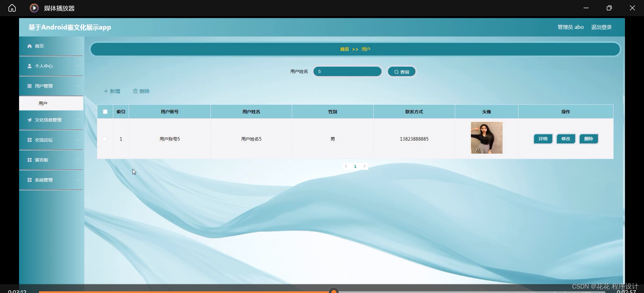This screenshot has width=644, height=293.
Task: Expand the 文化信息管理 chevron
Action: (78, 120)
